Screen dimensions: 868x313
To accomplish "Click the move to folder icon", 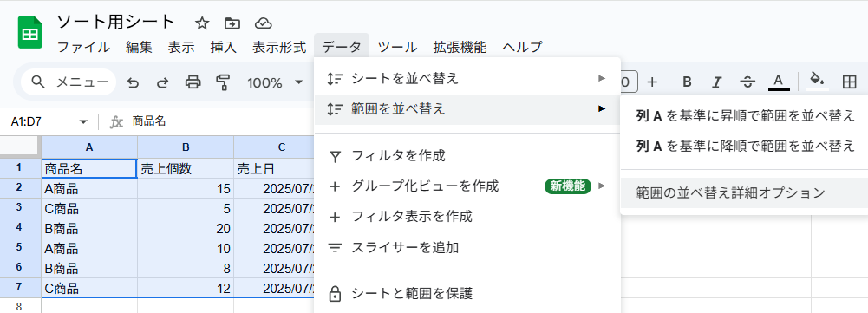I will [x=232, y=23].
